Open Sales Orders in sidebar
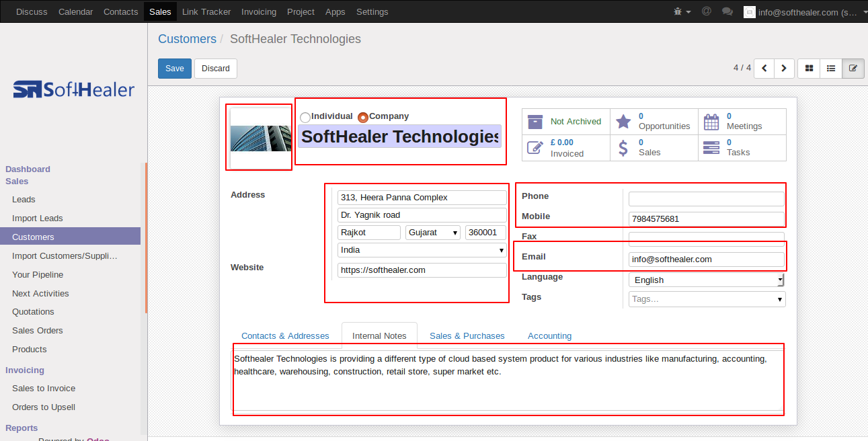Image resolution: width=868 pixels, height=441 pixels. tap(38, 331)
